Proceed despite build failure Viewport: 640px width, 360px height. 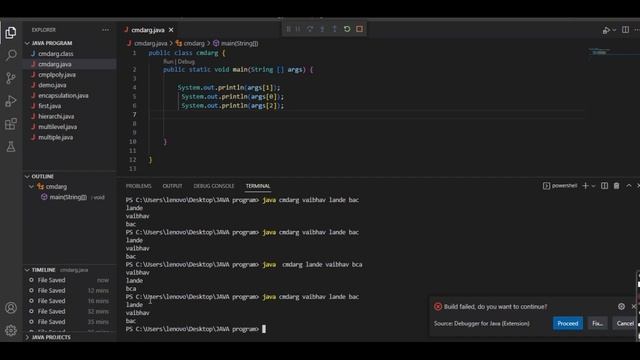pyautogui.click(x=567, y=323)
